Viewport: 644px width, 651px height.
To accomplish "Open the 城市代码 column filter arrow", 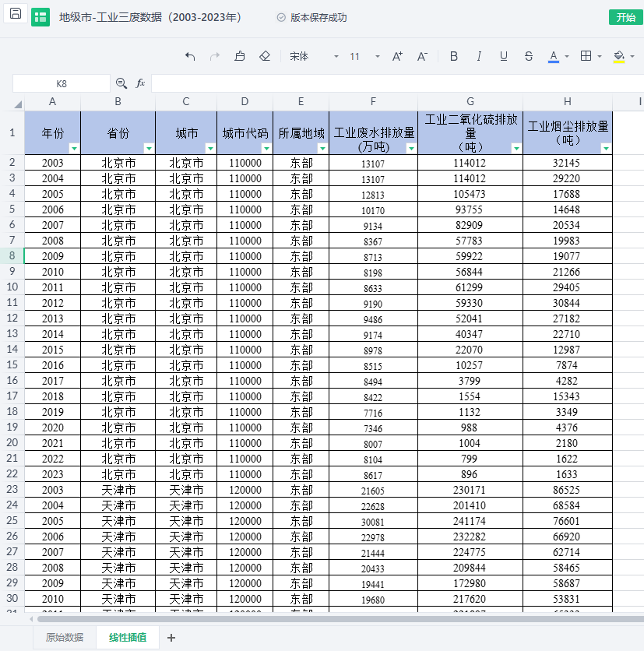I will 266,148.
